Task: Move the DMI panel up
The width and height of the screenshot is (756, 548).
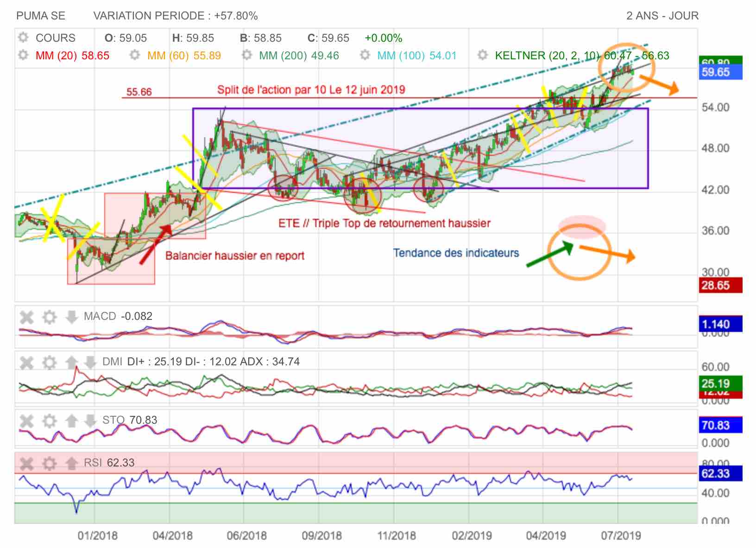Action: tap(71, 362)
